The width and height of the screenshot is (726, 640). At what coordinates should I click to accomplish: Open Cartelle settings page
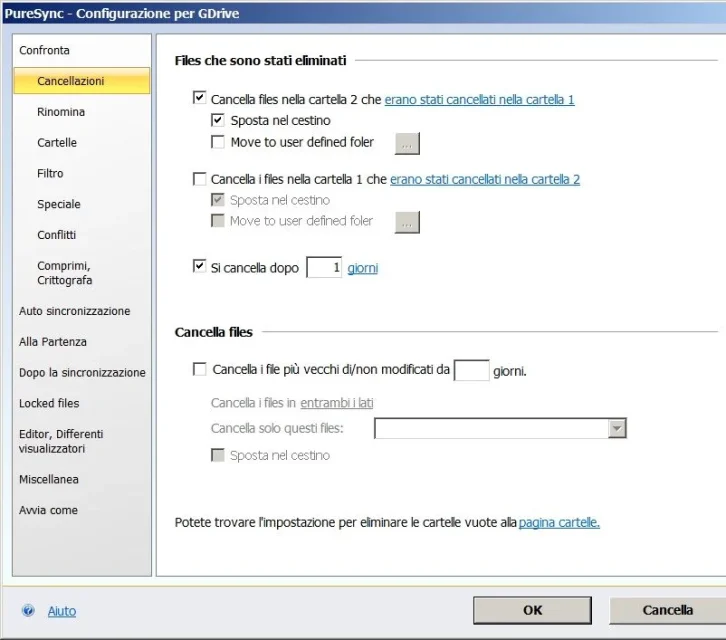pos(57,142)
